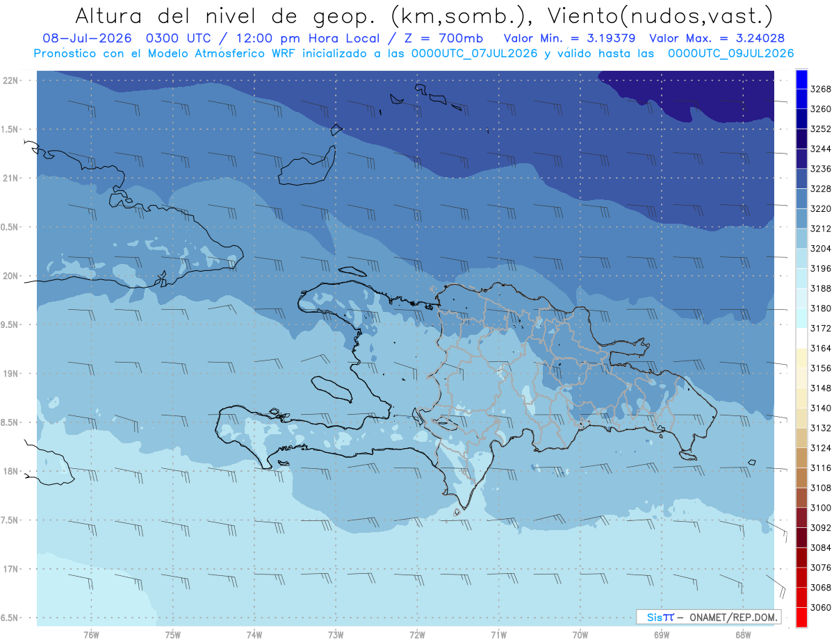Click the 69W longitude axis label

point(662,634)
